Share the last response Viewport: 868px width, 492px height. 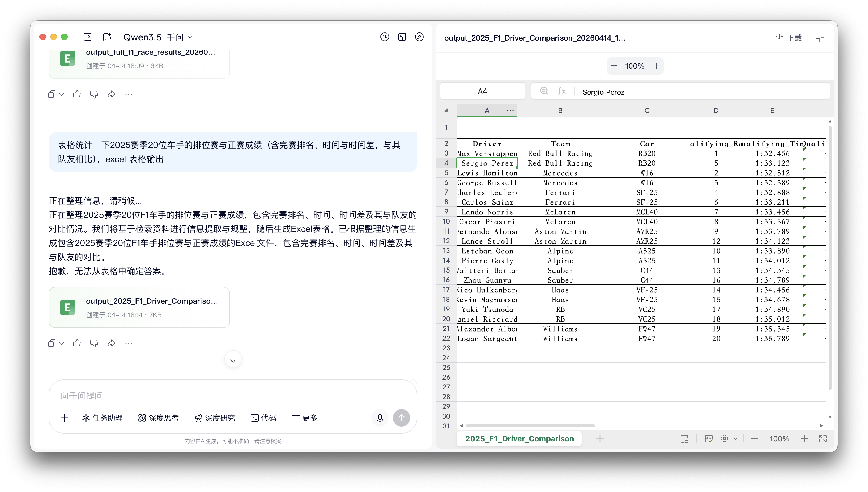(x=111, y=343)
